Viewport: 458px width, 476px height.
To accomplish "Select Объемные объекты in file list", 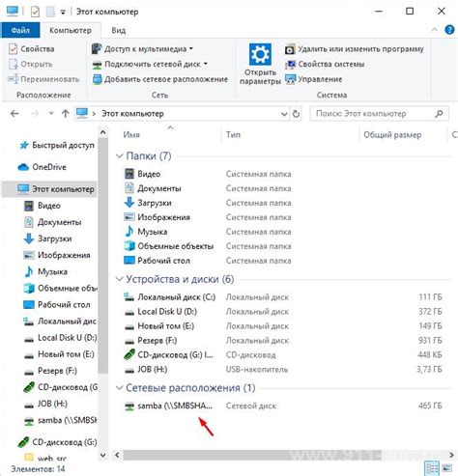I will (169, 246).
